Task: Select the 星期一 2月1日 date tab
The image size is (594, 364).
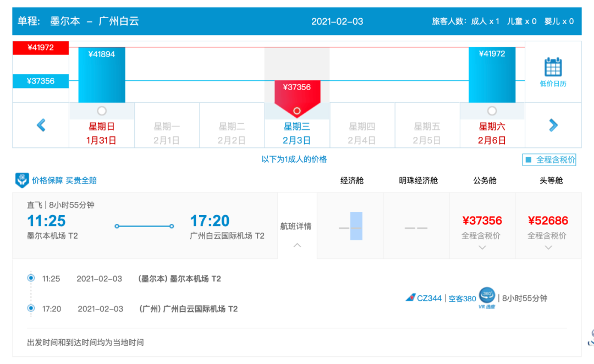Action: coord(167,133)
